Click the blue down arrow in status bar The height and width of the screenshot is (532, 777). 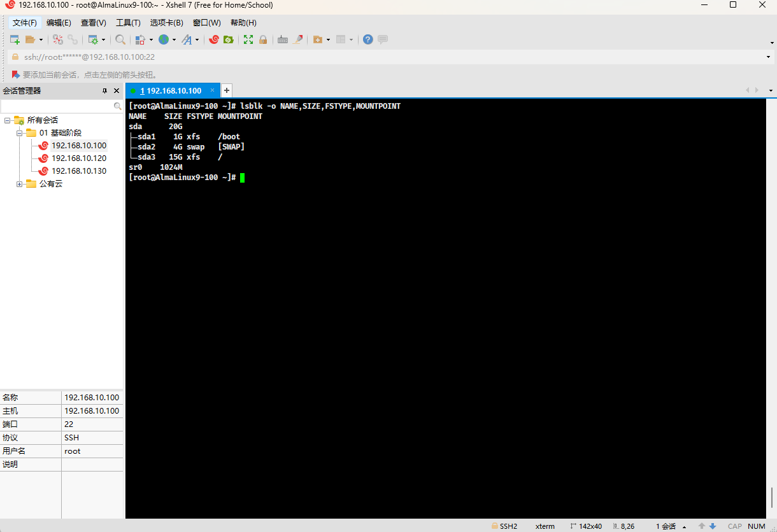[x=713, y=526]
